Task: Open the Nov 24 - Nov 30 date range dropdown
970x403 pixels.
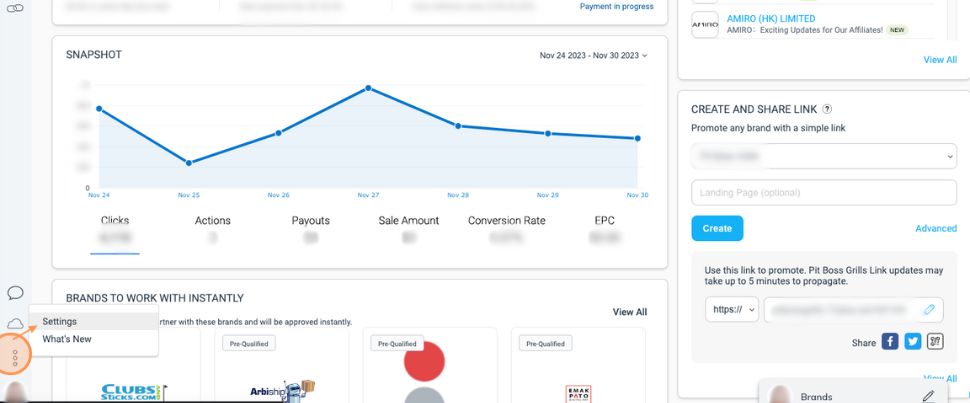Action: (x=593, y=56)
